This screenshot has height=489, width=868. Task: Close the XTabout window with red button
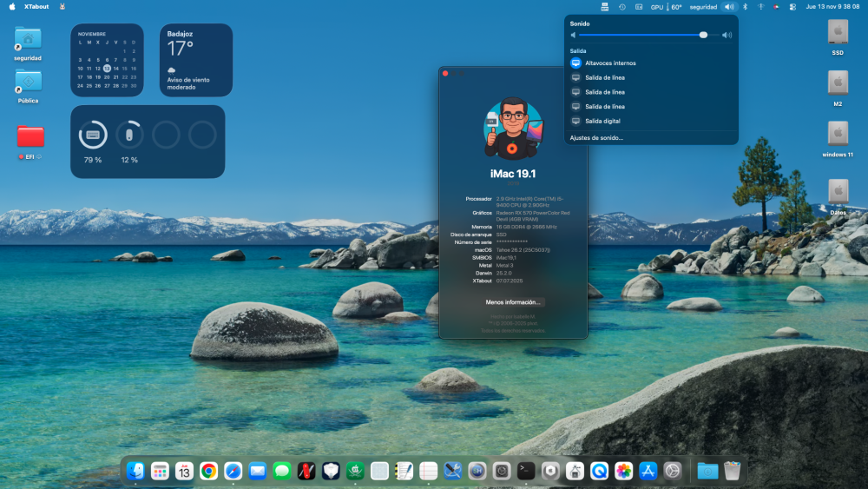(x=445, y=73)
